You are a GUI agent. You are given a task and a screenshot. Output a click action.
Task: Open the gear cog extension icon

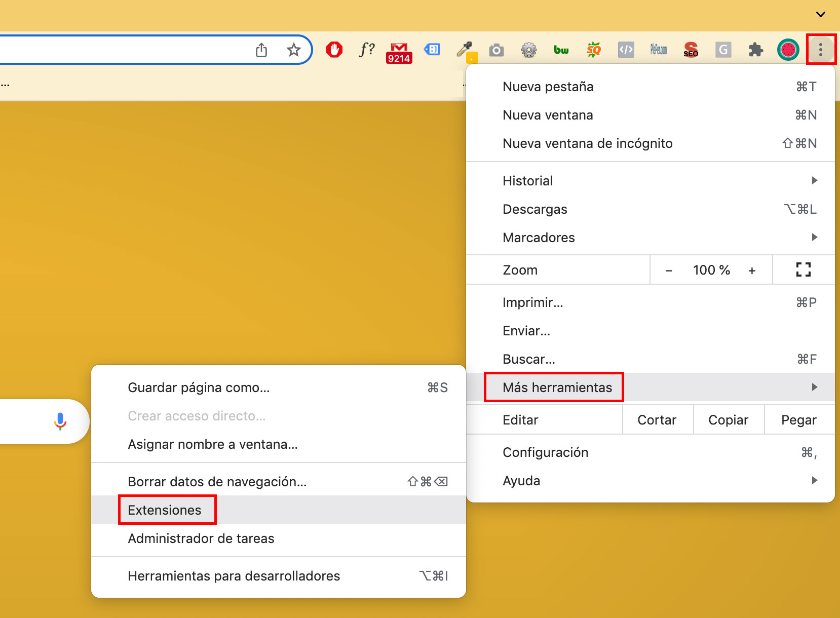pyautogui.click(x=529, y=50)
